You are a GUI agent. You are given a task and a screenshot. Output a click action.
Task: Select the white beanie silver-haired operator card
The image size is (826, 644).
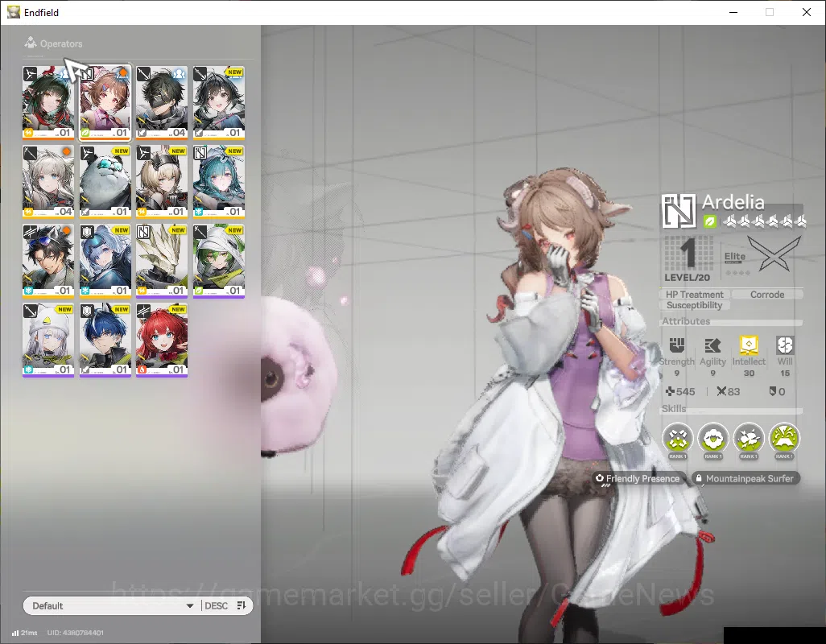coord(48,340)
